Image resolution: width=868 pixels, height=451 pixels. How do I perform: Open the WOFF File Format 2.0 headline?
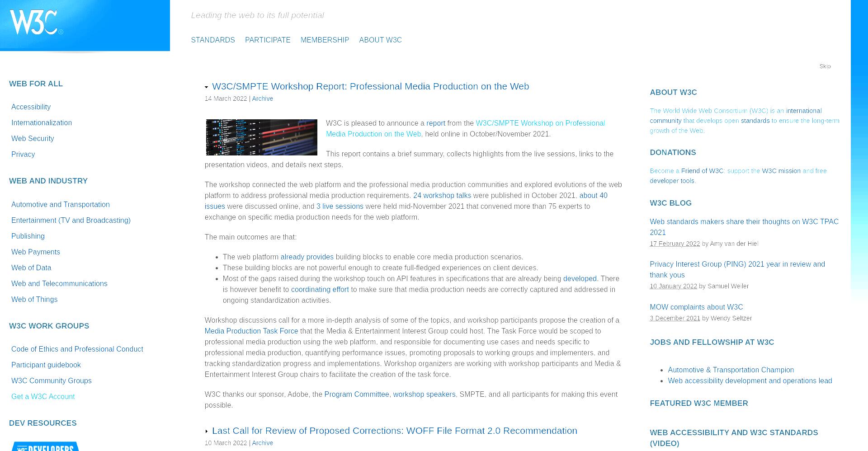(395, 431)
